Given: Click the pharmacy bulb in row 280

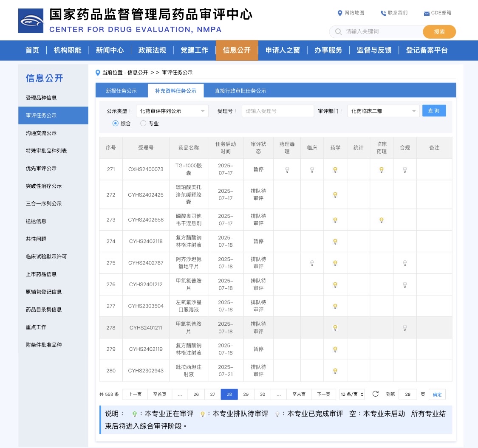Looking at the screenshot, I should (x=335, y=371).
